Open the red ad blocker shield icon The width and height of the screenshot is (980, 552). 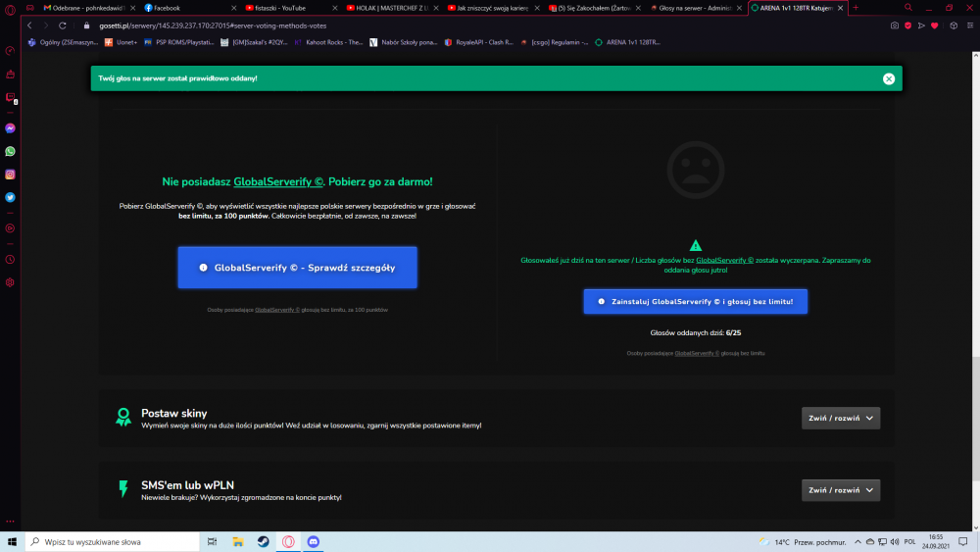click(x=908, y=25)
